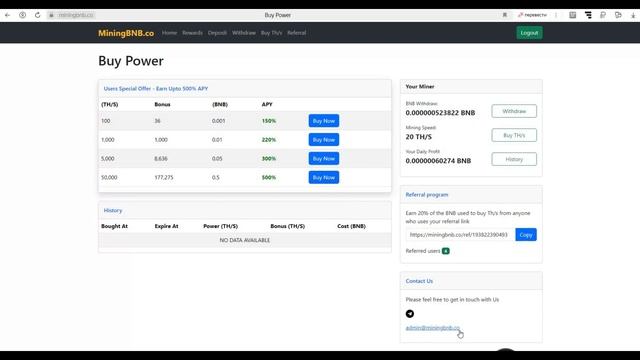
Task: Click the Contact Us heading
Action: [x=419, y=281]
